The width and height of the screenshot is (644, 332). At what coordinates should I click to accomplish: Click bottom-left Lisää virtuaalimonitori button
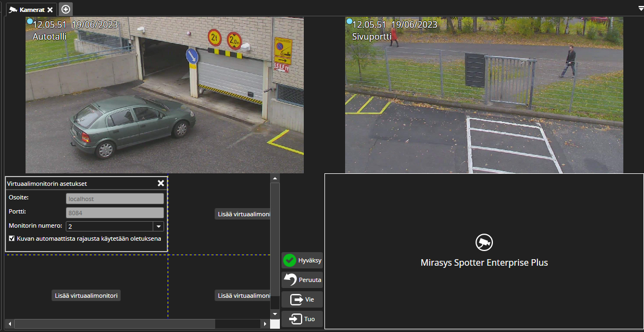point(86,296)
